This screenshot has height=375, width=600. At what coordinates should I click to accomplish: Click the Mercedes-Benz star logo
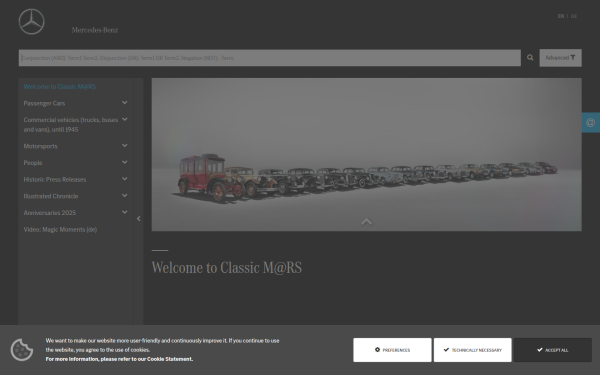[31, 22]
